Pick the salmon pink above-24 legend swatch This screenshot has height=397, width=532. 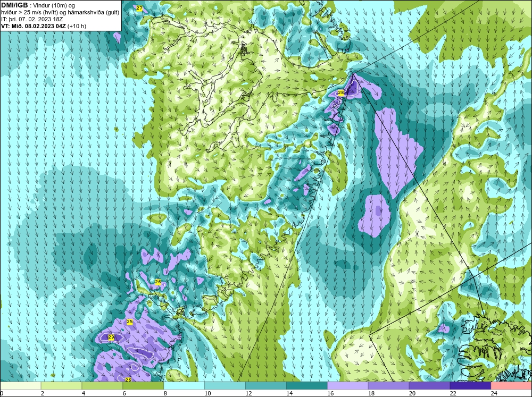coord(511,386)
